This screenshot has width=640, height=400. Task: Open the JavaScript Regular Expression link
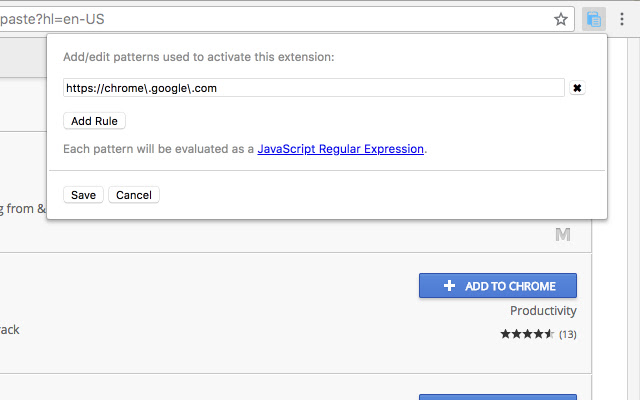click(x=341, y=149)
